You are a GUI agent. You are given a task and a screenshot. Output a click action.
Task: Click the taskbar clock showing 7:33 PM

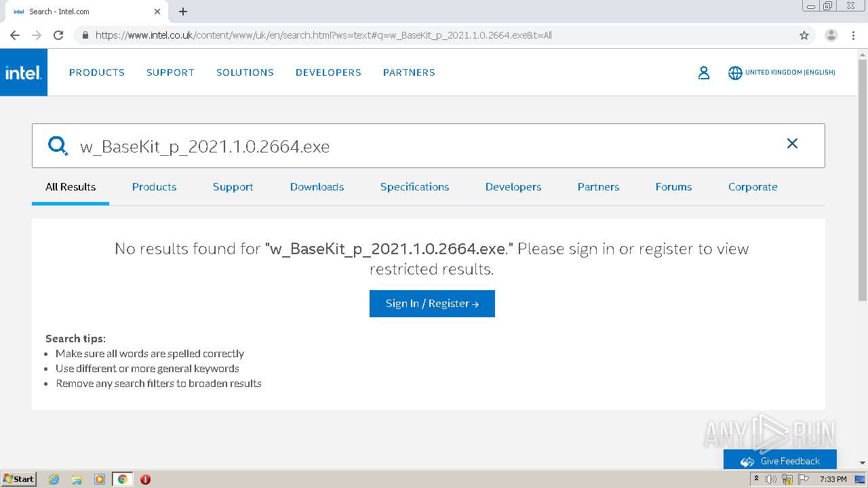point(833,479)
